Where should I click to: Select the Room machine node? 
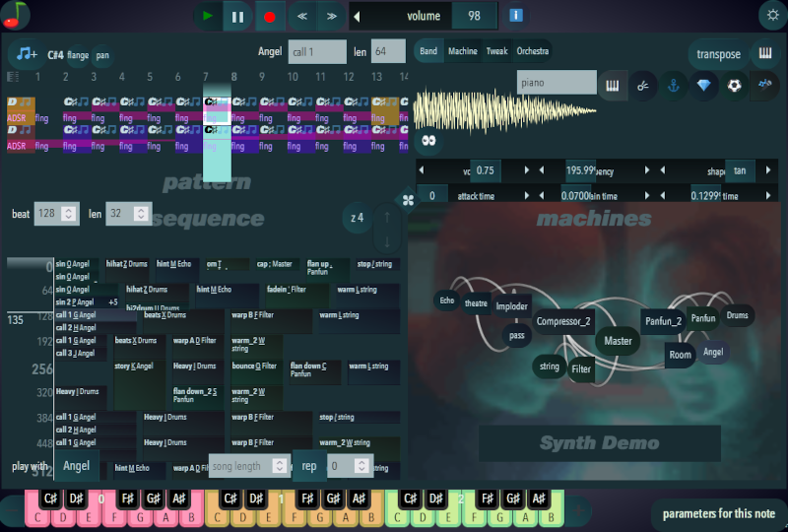(x=680, y=355)
